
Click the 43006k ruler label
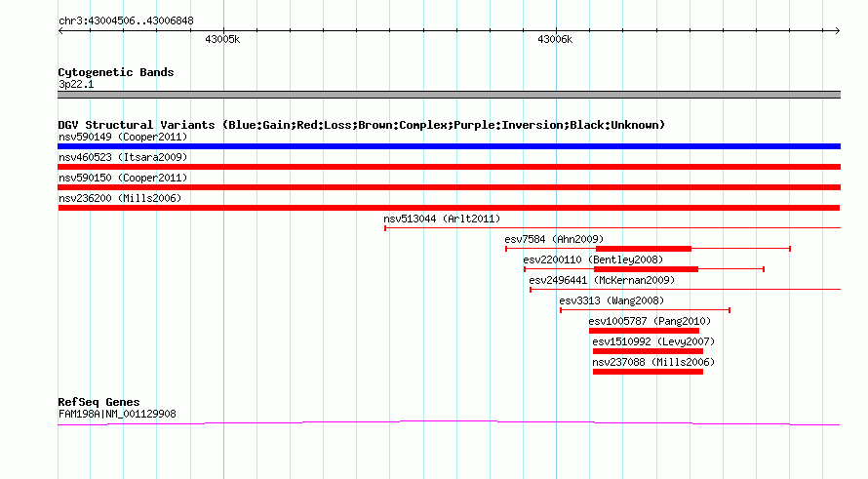tap(555, 39)
